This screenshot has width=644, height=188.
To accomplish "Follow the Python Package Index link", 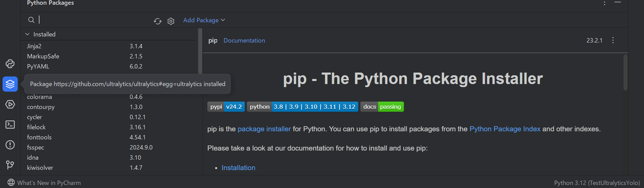I will click(505, 129).
